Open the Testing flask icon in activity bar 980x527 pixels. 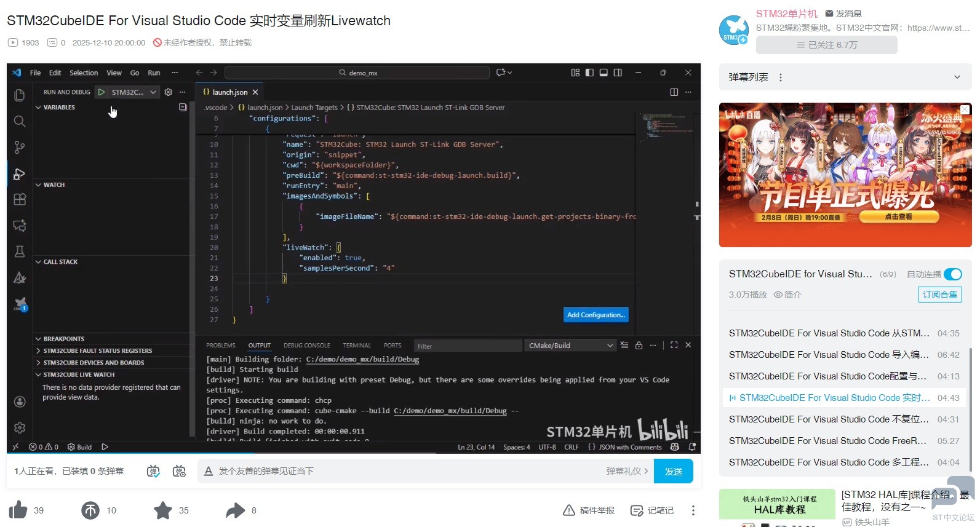pos(20,251)
